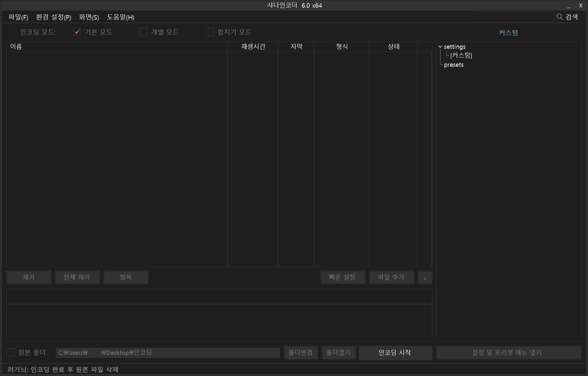Viewport: 588px width, 376px height.
Task: Enable the 개별 모드 checkbox
Action: (143, 32)
